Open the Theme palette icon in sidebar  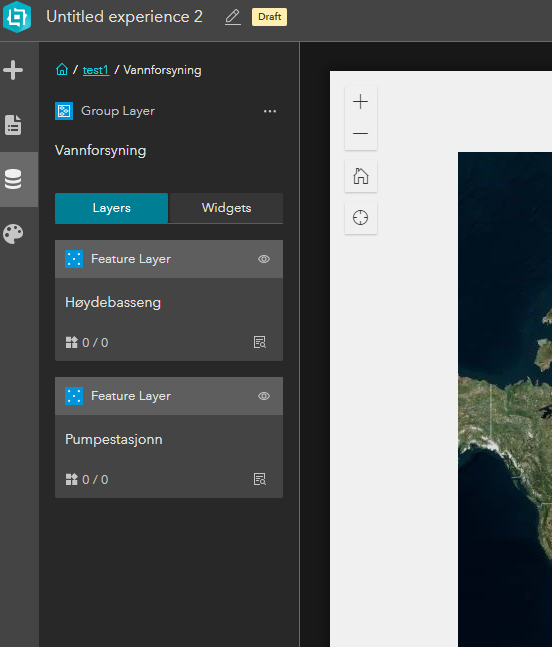tap(13, 234)
